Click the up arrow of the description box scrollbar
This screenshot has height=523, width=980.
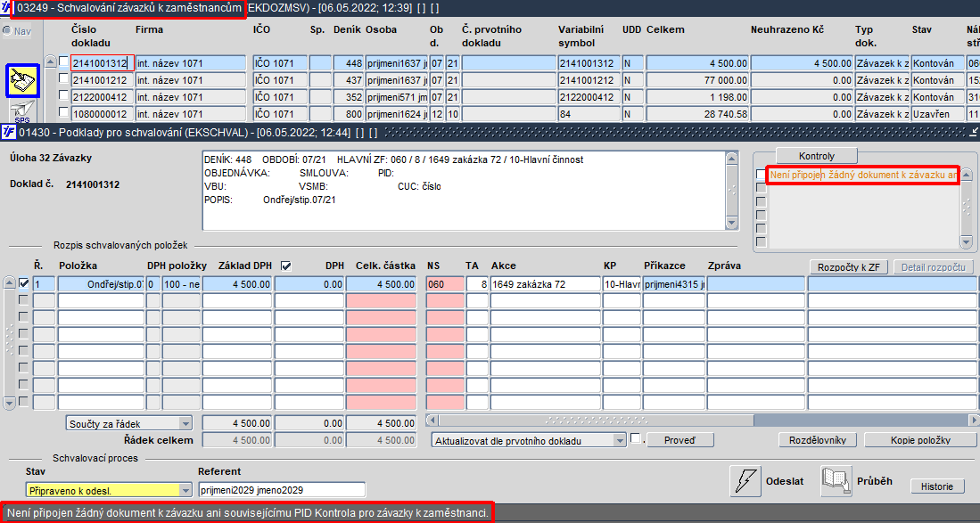point(732,158)
